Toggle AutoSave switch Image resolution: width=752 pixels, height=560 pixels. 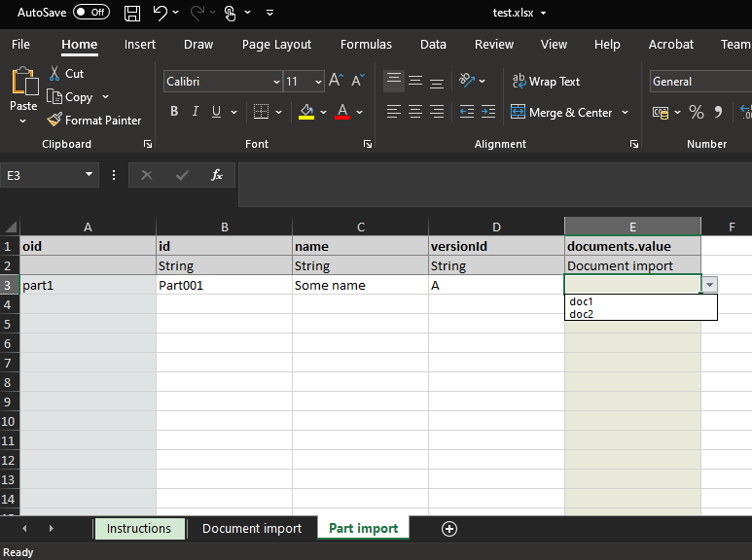click(x=91, y=12)
